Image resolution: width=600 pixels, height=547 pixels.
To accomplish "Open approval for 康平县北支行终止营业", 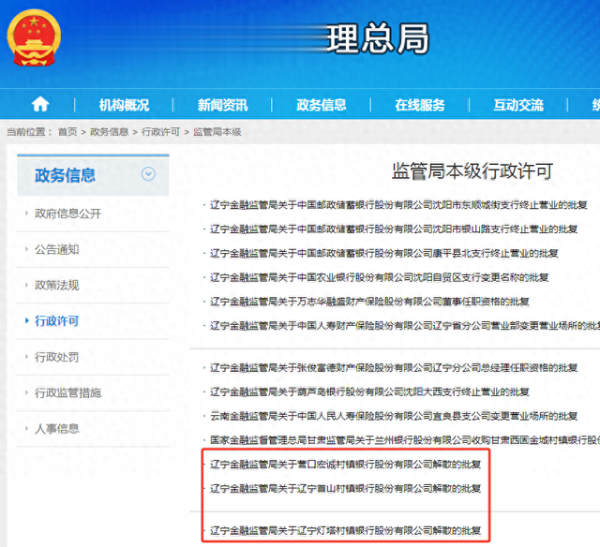I will point(384,253).
